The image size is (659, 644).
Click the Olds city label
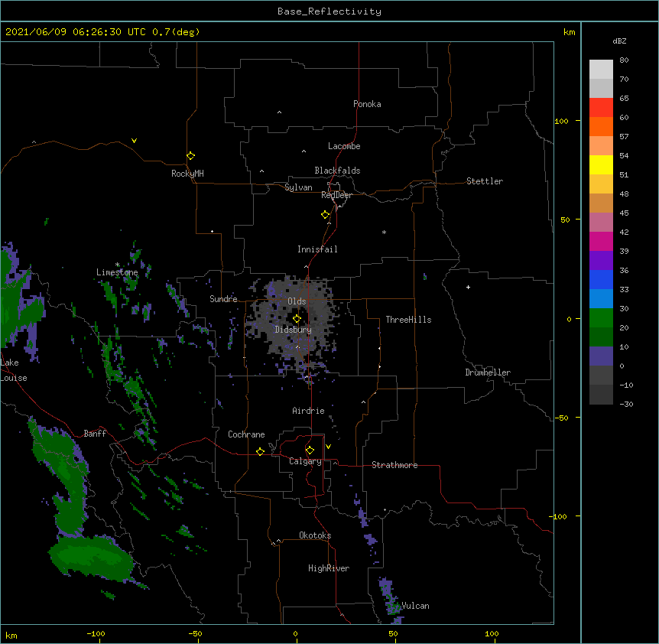[297, 301]
